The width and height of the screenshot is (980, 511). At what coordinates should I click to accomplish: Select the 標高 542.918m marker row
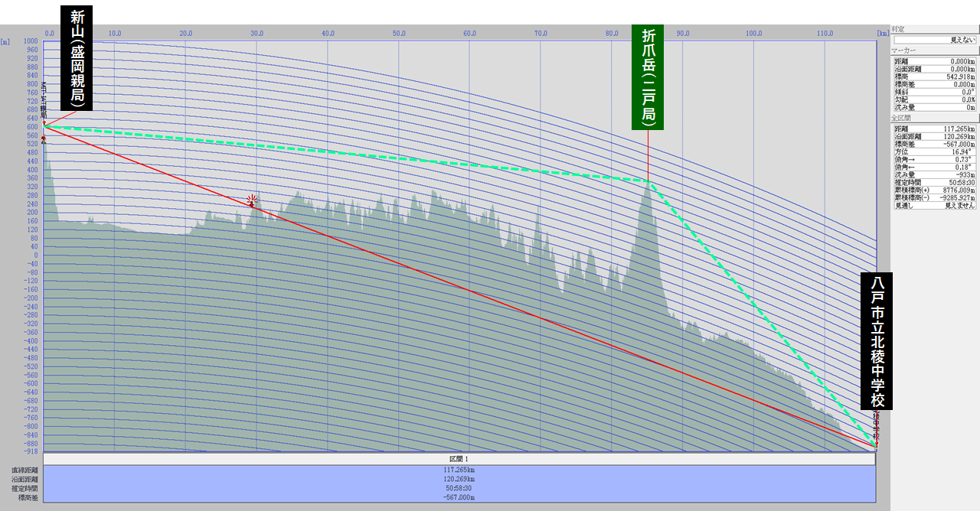click(x=935, y=76)
